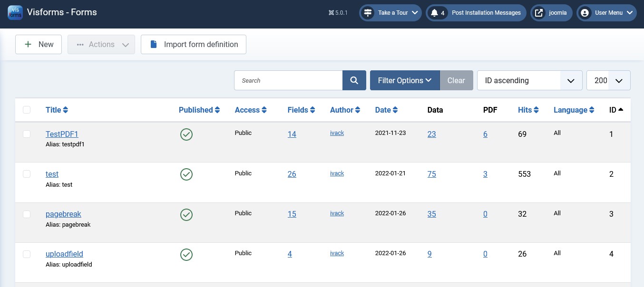This screenshot has height=287, width=644.
Task: Click the search magnifier icon
Action: click(354, 80)
